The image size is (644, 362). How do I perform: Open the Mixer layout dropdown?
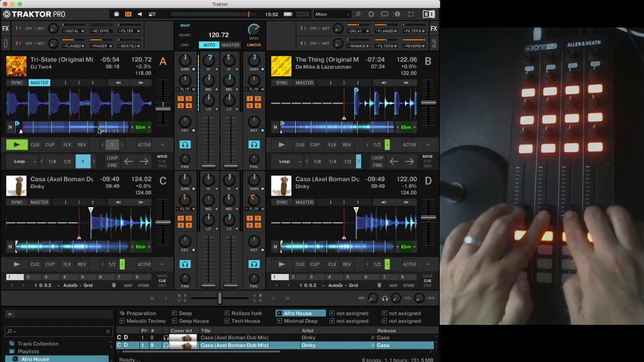pyautogui.click(x=333, y=15)
